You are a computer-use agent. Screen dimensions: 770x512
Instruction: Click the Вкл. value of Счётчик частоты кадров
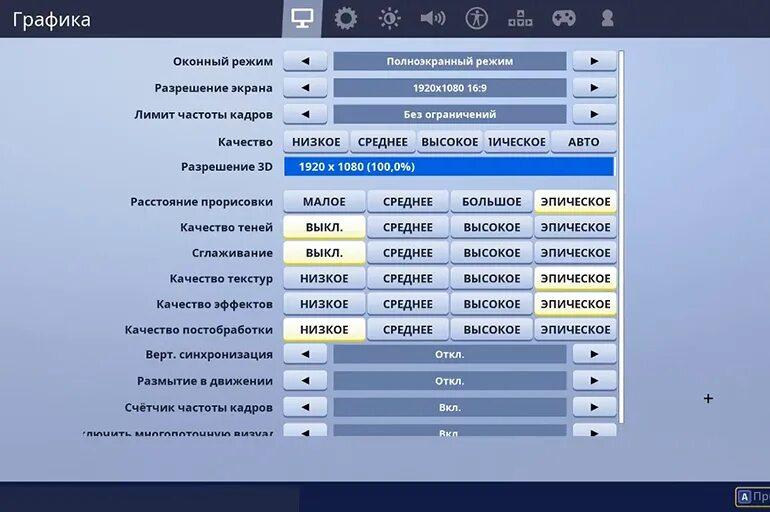point(450,407)
